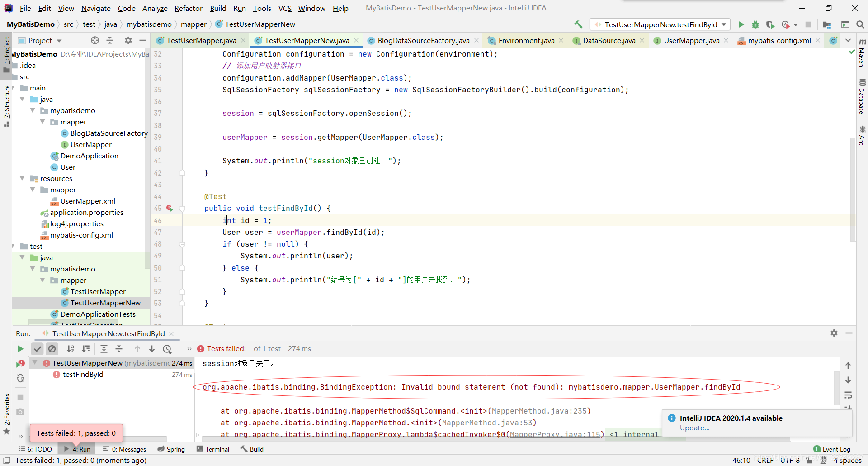
Task: Toggle the Ant tool window
Action: pyautogui.click(x=862, y=136)
